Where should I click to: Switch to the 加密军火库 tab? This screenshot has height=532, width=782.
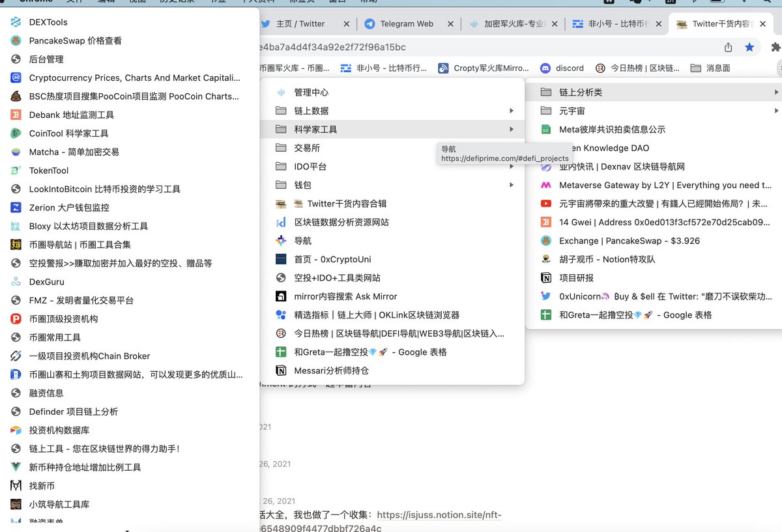512,23
